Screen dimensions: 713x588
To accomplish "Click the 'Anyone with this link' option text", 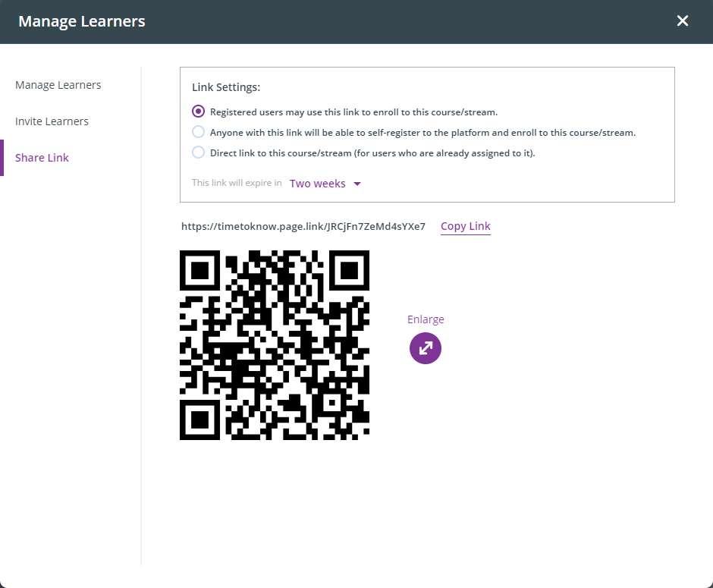I will point(422,133).
